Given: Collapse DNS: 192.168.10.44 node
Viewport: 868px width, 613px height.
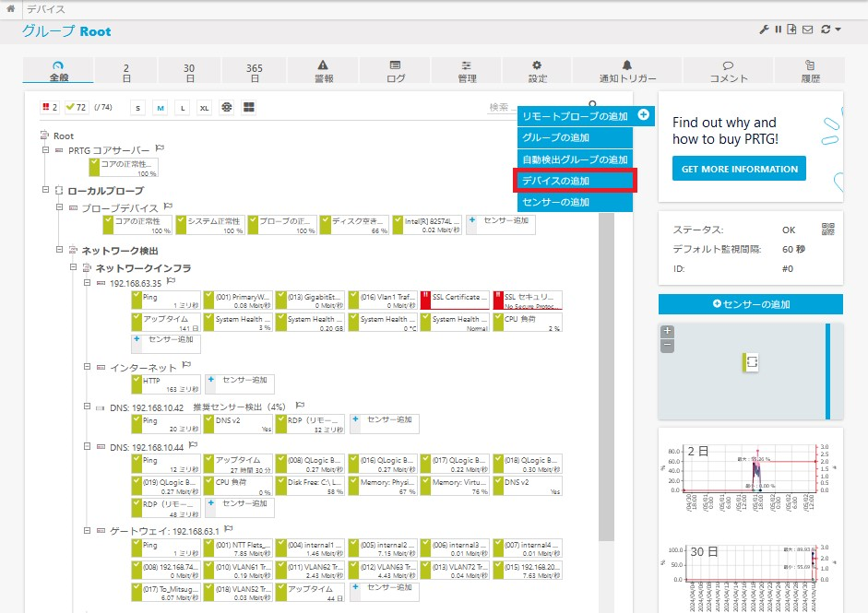Looking at the screenshot, I should pos(87,446).
